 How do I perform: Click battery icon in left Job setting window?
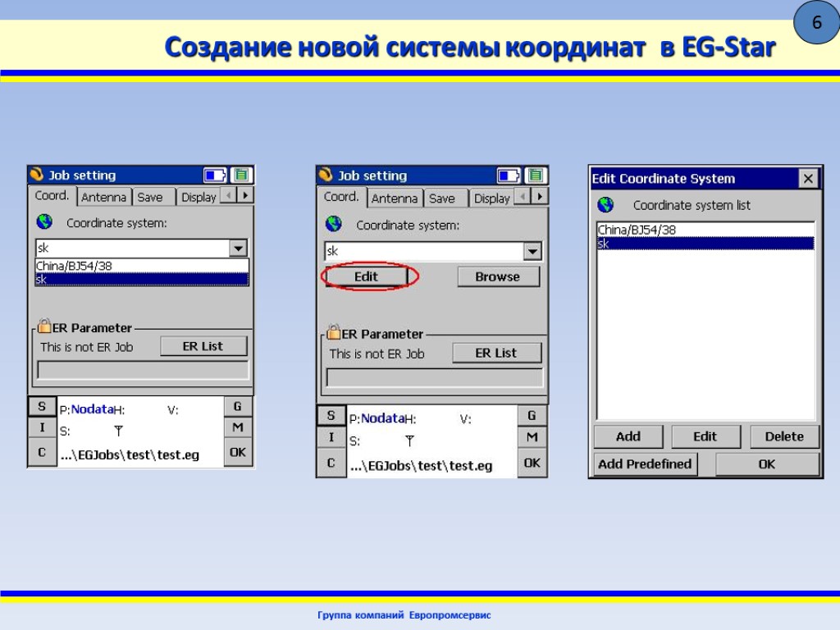click(215, 176)
